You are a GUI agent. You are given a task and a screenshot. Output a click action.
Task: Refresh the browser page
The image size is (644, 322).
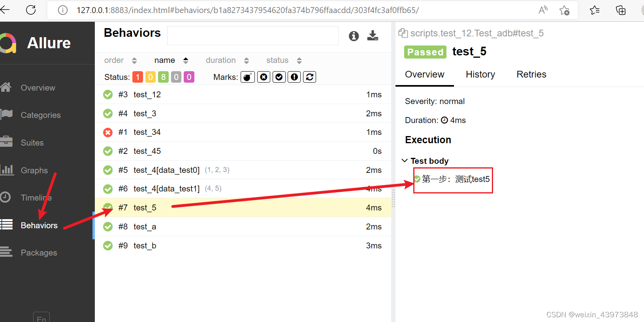click(31, 10)
